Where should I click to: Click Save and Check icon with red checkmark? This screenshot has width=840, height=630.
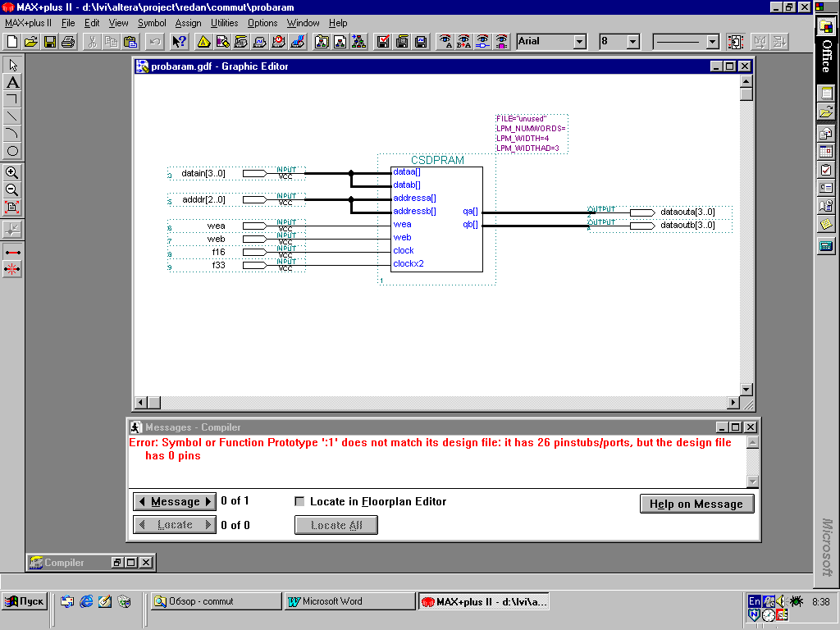pos(384,42)
